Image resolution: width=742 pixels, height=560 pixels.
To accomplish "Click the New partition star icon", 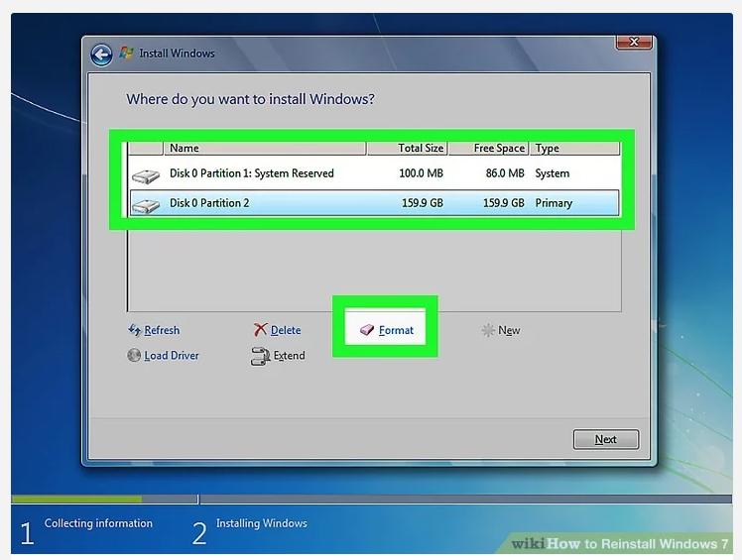I will [488, 330].
